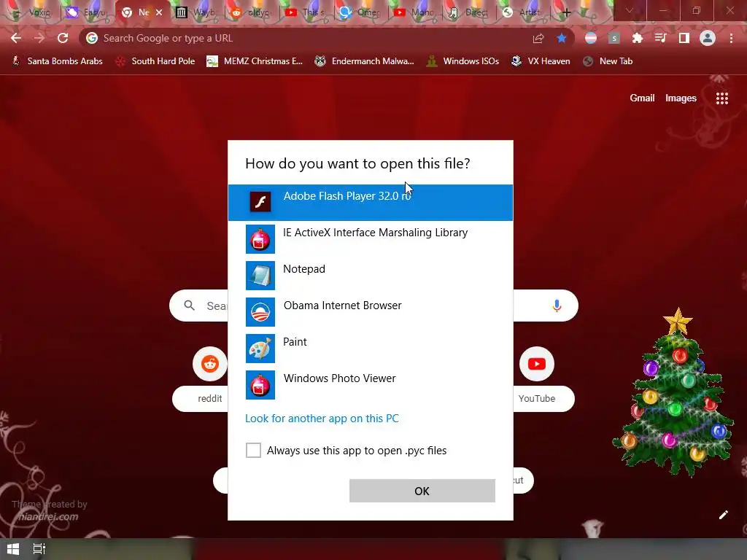Open the reddit shortcut icon
The height and width of the screenshot is (560, 747).
coord(209,364)
